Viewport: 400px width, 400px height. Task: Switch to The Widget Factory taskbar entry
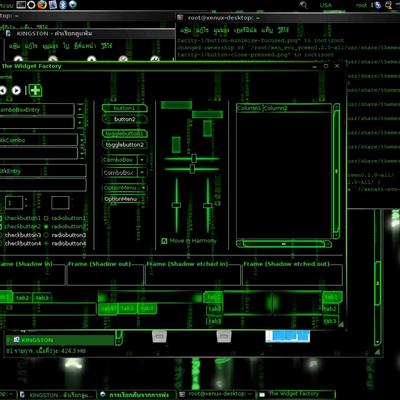tap(295, 394)
